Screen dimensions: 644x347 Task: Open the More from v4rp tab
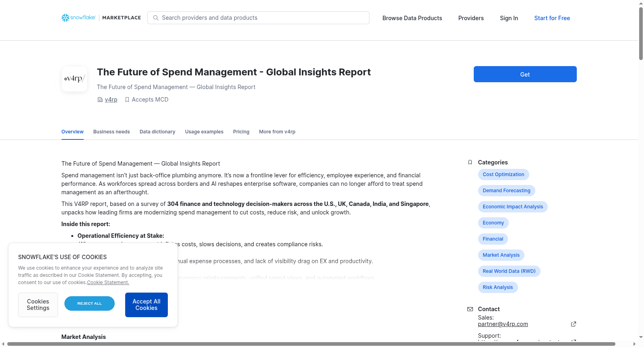(x=277, y=132)
